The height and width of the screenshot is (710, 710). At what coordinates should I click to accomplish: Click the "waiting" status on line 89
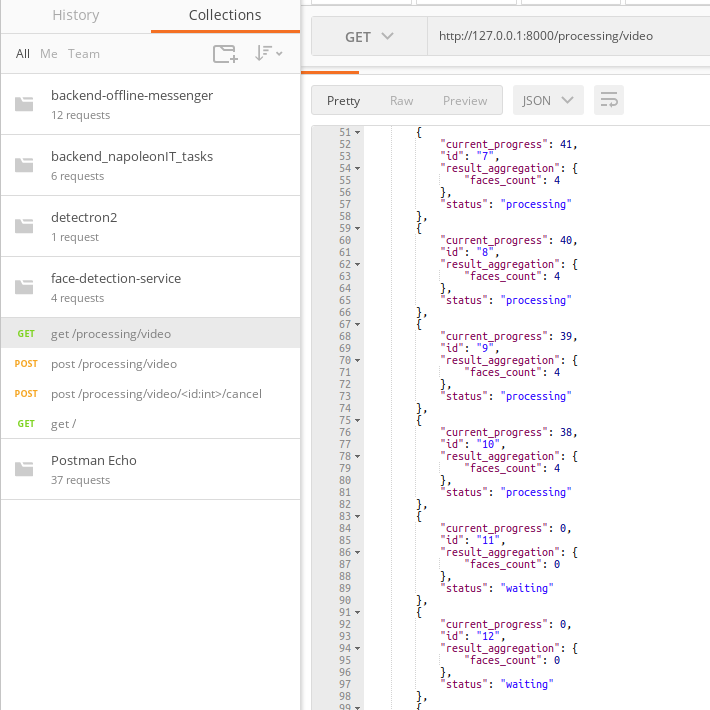coord(527,588)
